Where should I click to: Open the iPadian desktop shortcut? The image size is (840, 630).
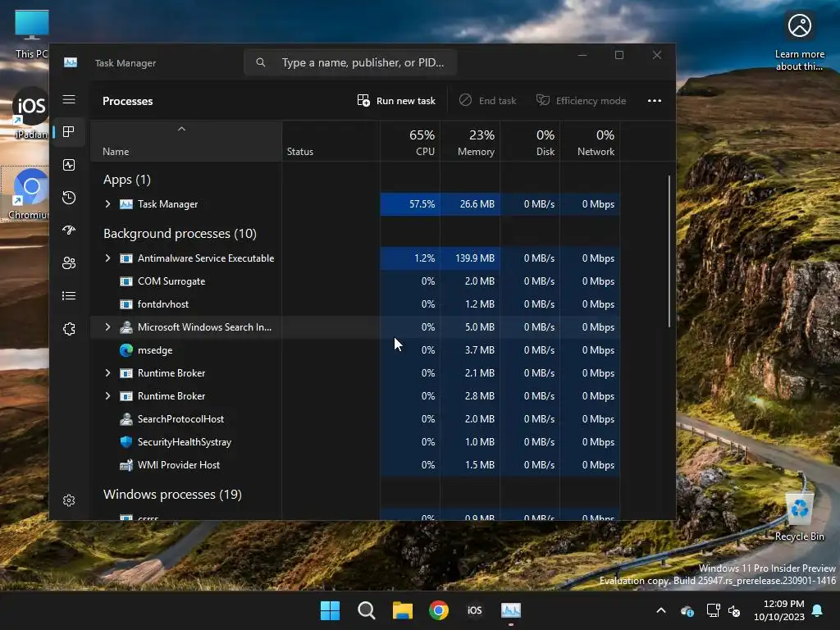[30, 112]
